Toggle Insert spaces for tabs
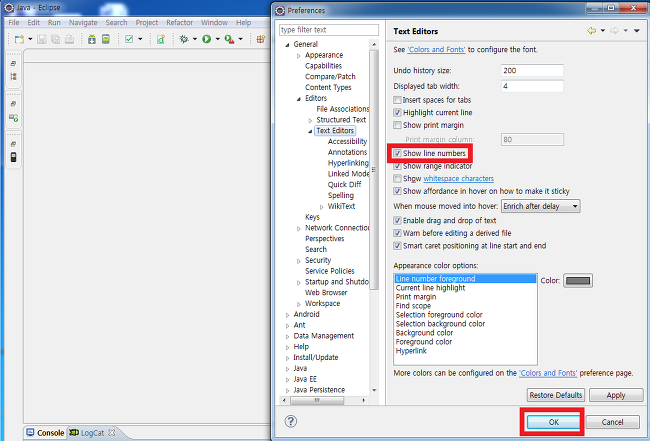Image resolution: width=650 pixels, height=441 pixels. (x=397, y=100)
